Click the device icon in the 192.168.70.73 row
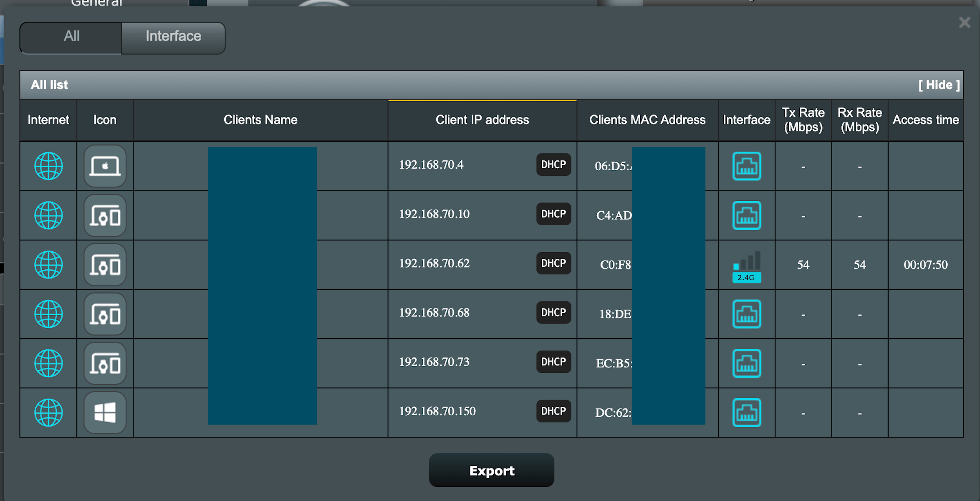980x501 pixels. (x=105, y=363)
